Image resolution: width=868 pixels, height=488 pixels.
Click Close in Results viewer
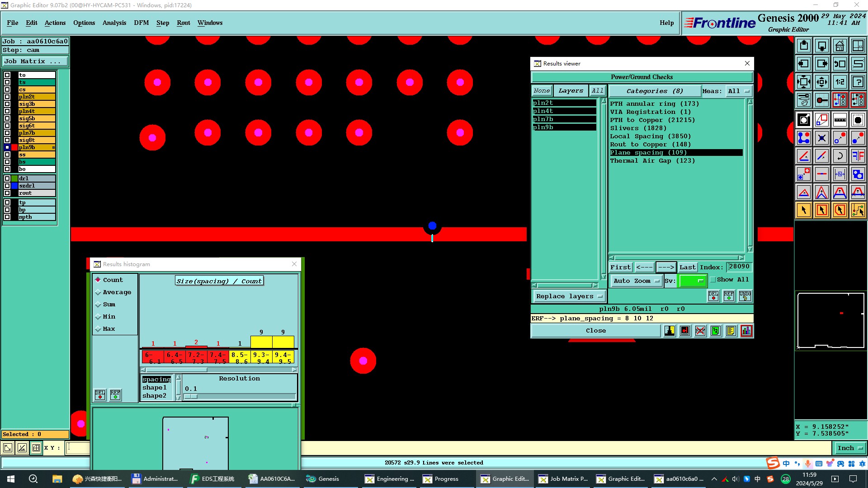pyautogui.click(x=595, y=331)
